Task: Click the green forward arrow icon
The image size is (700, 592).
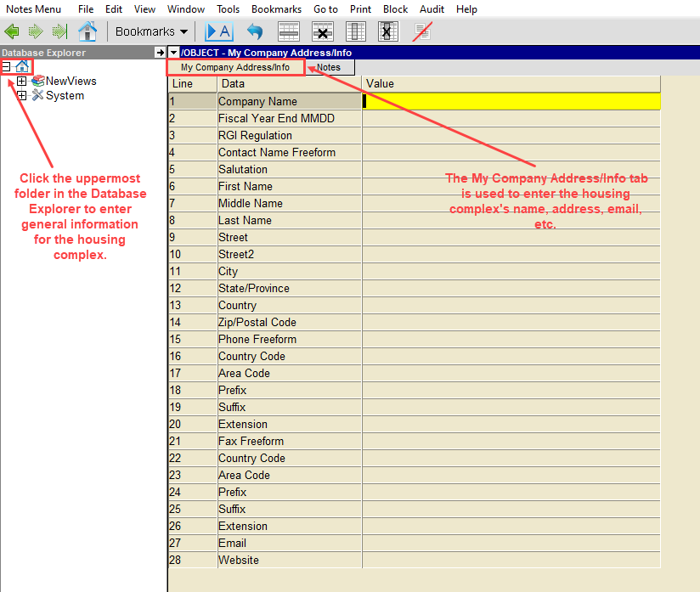Action: coord(36,32)
